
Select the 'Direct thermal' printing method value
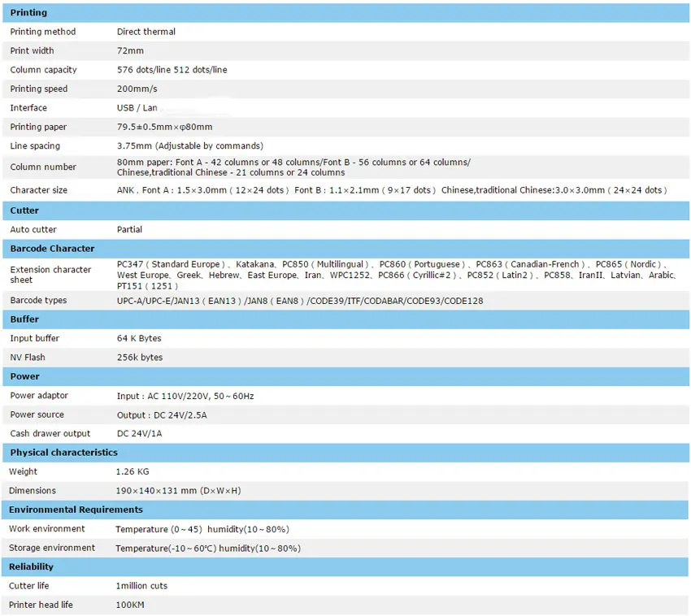tap(146, 32)
